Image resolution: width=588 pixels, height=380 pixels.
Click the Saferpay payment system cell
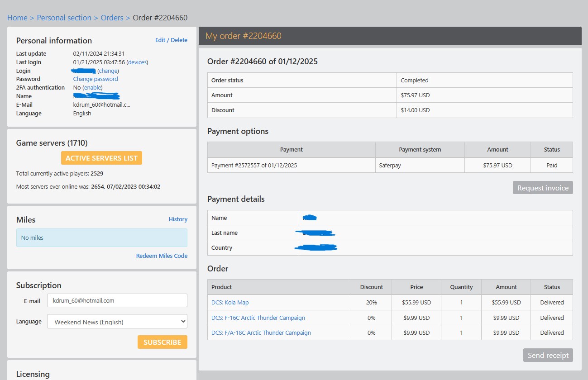[x=420, y=165]
